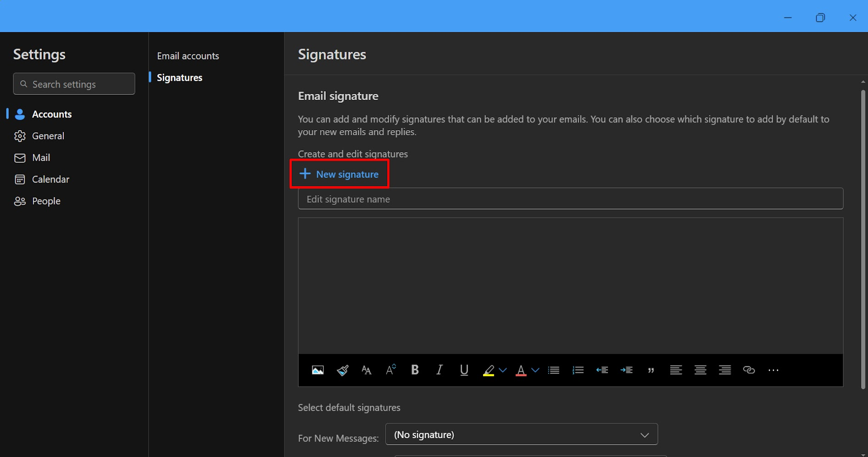Screen dimensions: 868x457
Task: Open the Calendar settings category
Action: [x=42, y=179]
